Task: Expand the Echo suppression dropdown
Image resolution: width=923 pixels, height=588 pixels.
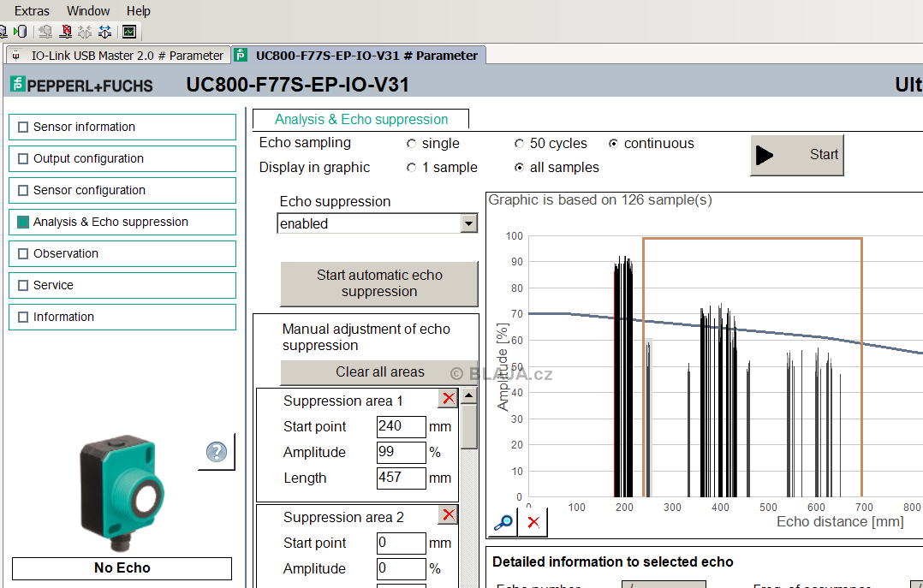Action: 468,223
